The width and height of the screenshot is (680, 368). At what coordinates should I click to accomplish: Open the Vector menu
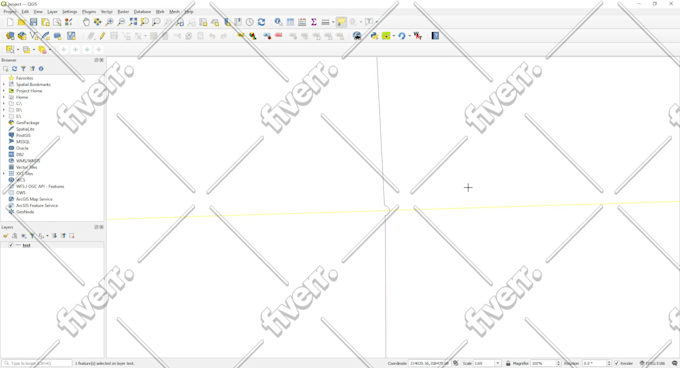point(107,12)
